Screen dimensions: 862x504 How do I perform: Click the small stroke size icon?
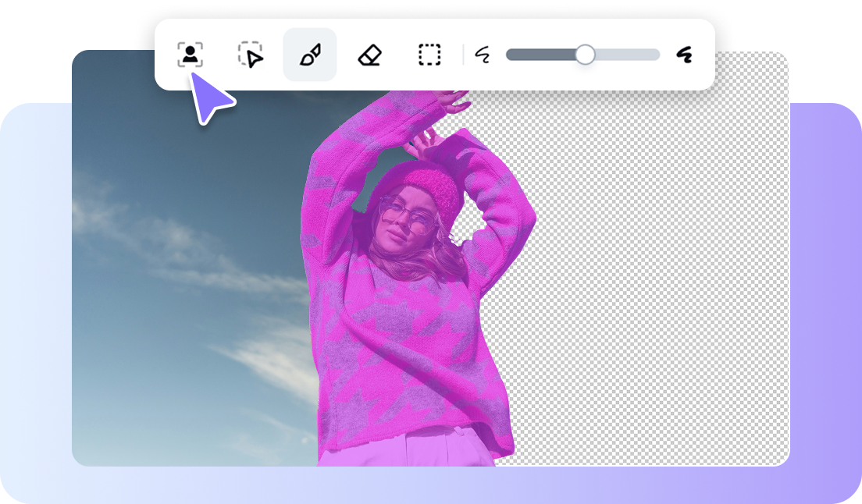(481, 55)
